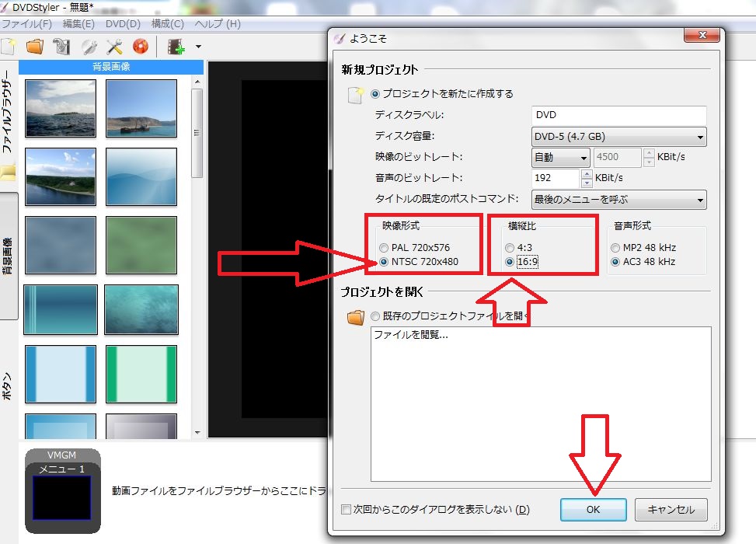Select the VMGM メニュー 1 thumbnail
The height and width of the screenshot is (544, 756).
coord(63,491)
